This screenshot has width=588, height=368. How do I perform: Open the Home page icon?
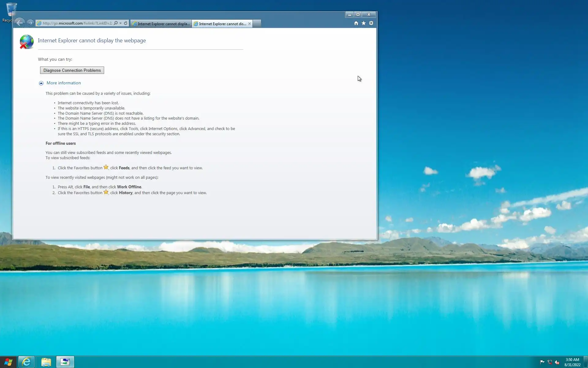[356, 23]
